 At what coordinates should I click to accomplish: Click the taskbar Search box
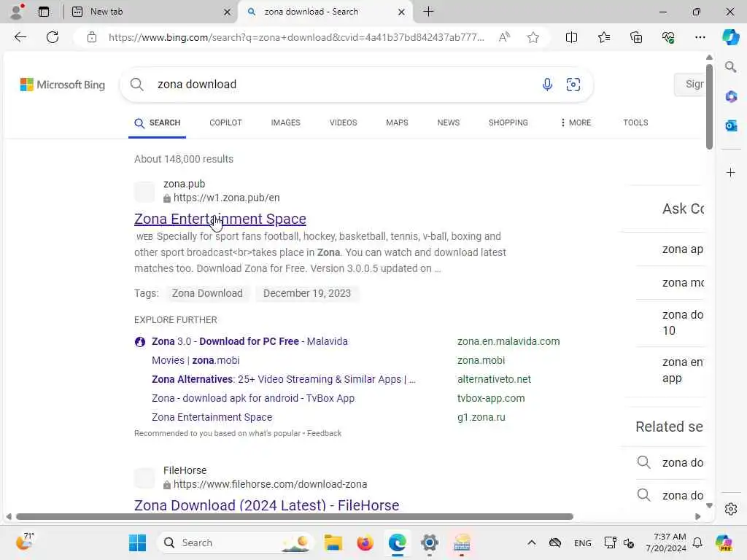click(236, 542)
